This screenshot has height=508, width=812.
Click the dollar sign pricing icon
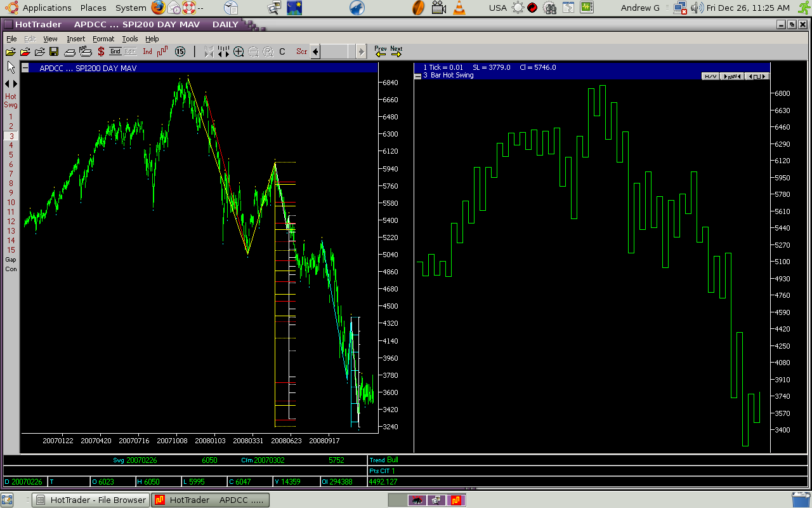[100, 51]
